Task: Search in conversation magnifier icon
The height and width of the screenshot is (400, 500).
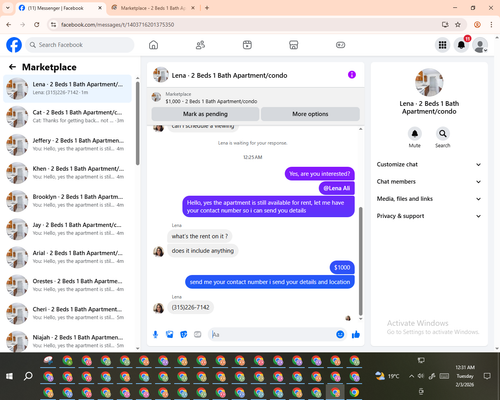Action: coord(442,134)
